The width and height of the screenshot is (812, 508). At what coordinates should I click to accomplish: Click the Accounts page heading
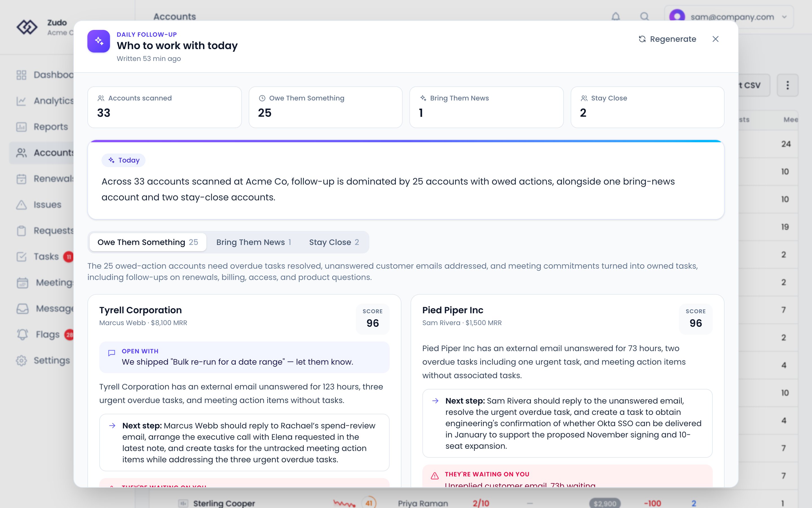175,16
